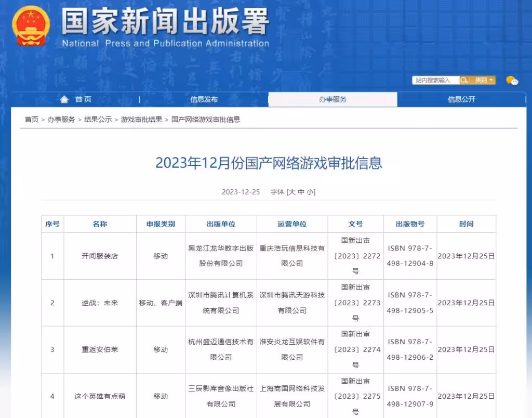Click game name 逆战：未来 in table

coord(100,303)
